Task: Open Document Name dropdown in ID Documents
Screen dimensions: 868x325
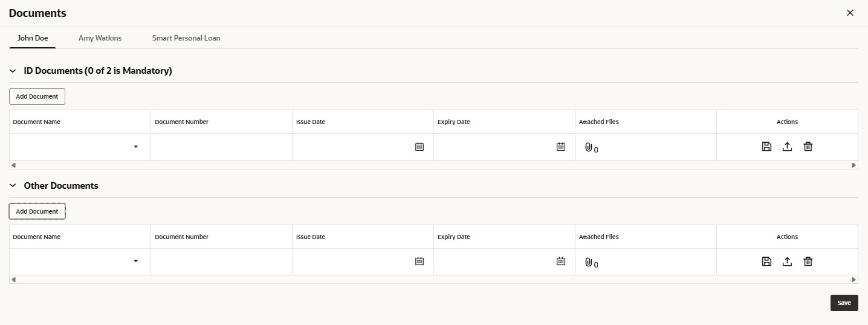Action: pos(135,146)
